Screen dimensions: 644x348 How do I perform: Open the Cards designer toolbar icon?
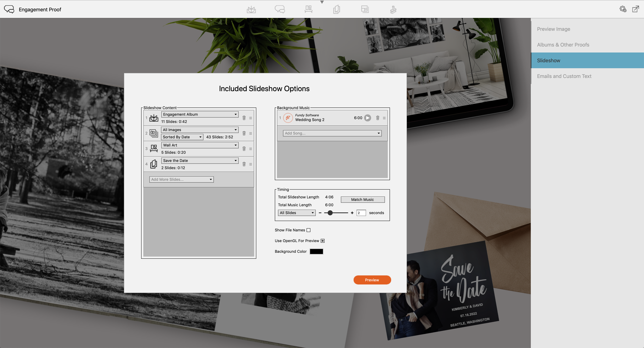coord(336,9)
